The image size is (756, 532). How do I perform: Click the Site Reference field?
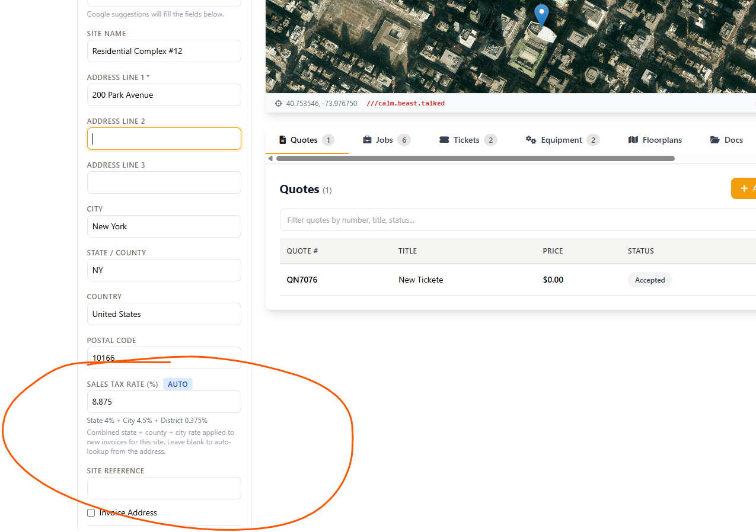(x=164, y=488)
